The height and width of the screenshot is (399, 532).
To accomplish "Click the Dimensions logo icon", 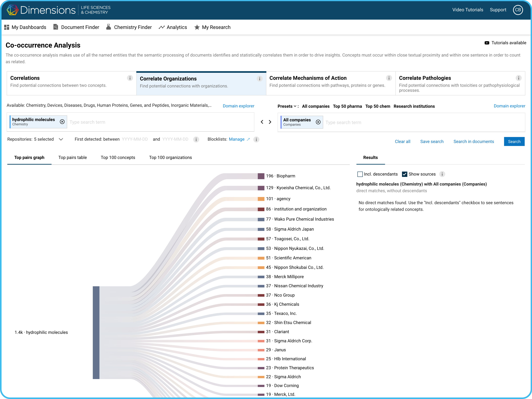I will click(12, 10).
